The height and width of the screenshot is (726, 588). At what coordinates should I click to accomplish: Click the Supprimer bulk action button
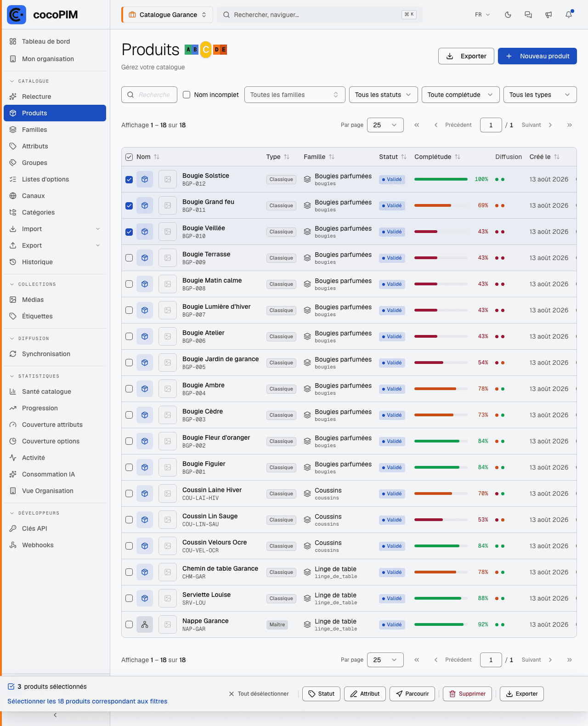click(x=467, y=694)
